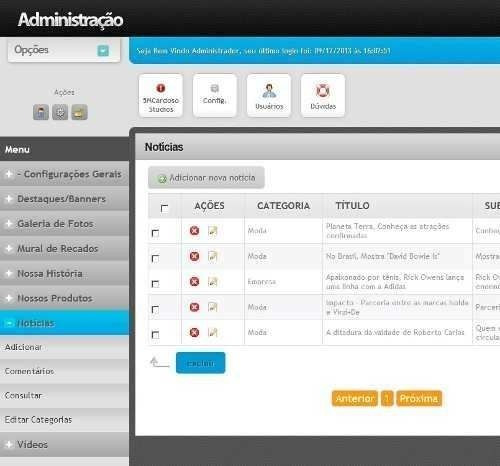500x466 pixels.
Task: Click Adicionar nova notícia button
Action: pos(206,178)
